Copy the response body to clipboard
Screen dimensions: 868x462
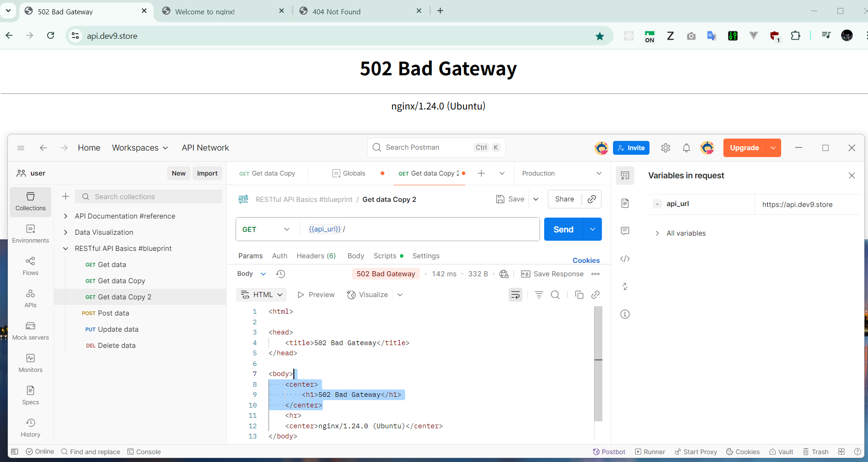[x=579, y=295]
